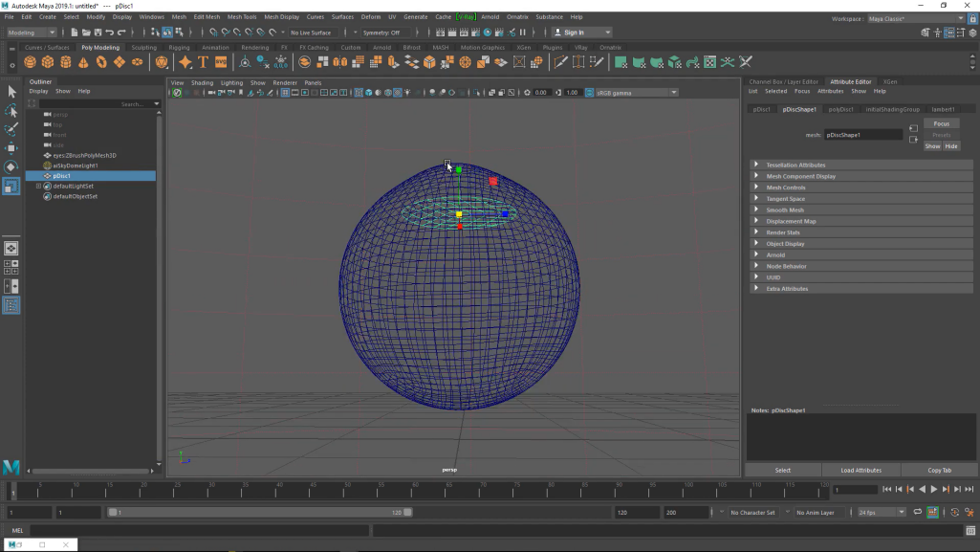This screenshot has height=552, width=980.
Task: Click the SVG import shelf icon
Action: pos(221,62)
